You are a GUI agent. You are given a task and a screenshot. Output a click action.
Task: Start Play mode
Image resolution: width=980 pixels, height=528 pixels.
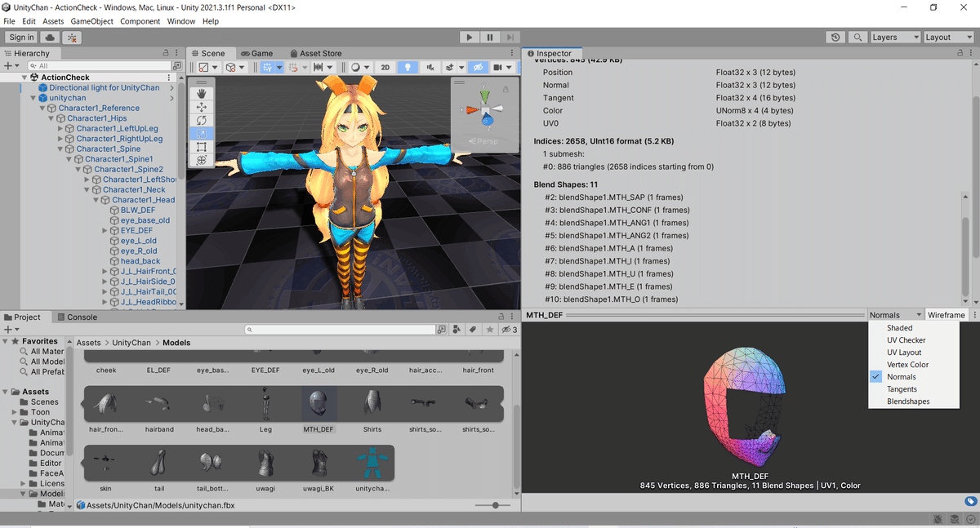pos(469,38)
